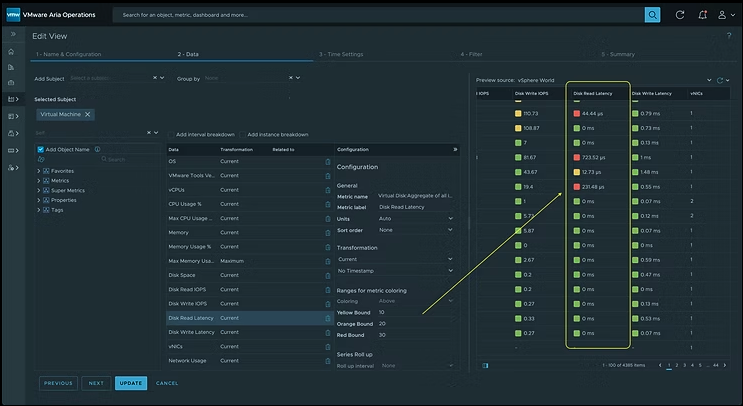
Task: Delete the CPU Usage % row
Action: pyautogui.click(x=327, y=204)
